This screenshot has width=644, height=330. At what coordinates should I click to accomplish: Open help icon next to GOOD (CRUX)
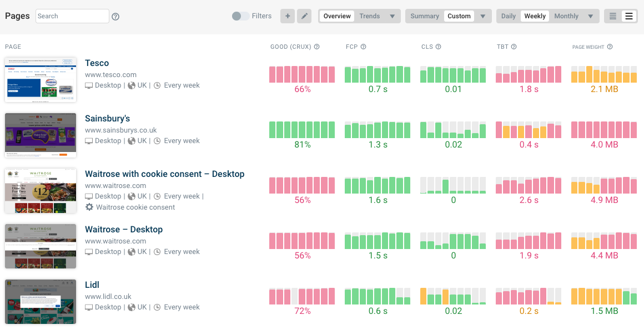pyautogui.click(x=316, y=47)
